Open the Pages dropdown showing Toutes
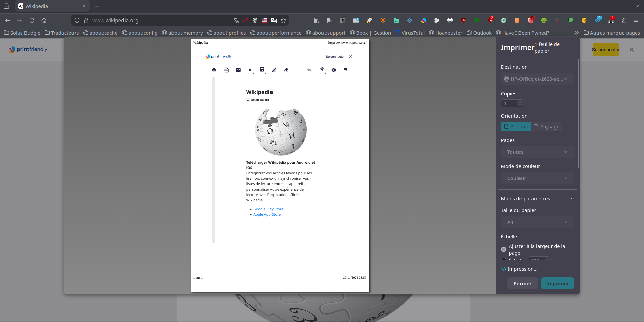This screenshot has width=644, height=322. pos(537,152)
